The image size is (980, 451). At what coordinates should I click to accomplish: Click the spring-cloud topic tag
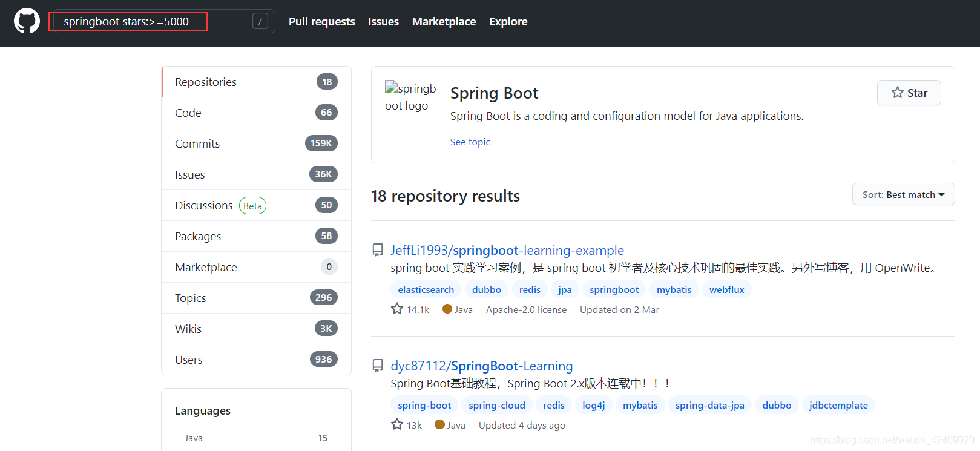497,405
